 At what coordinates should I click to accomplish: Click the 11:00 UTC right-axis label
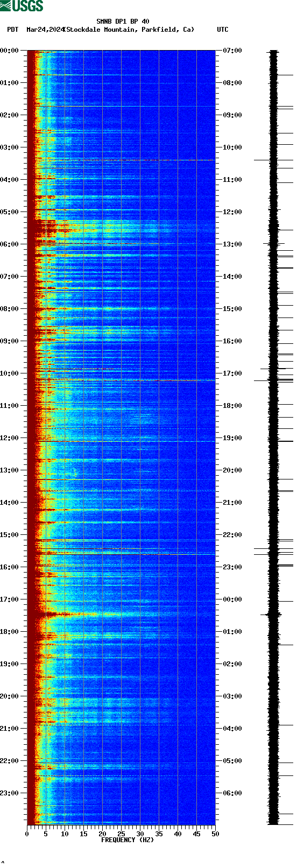(x=232, y=180)
